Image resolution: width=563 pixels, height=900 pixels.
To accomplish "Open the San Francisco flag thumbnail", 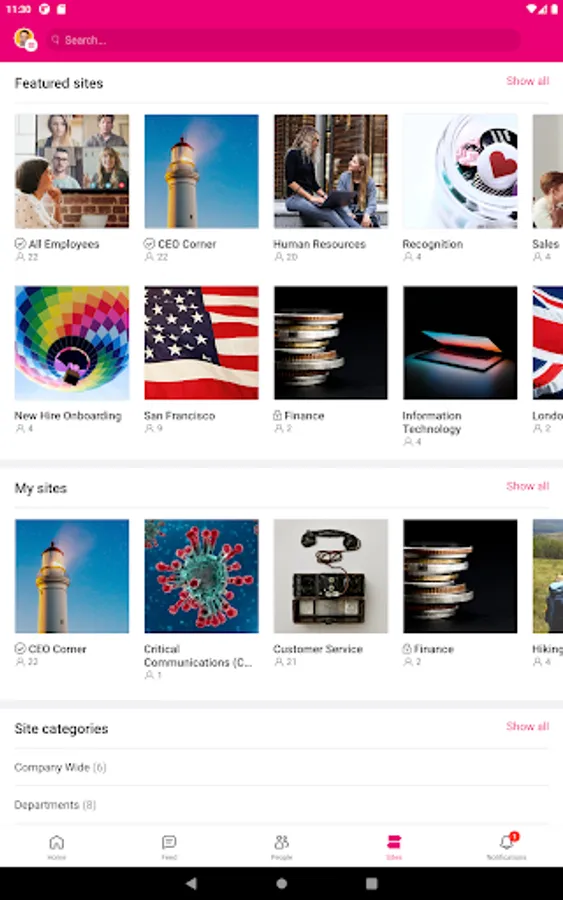I will 201,343.
